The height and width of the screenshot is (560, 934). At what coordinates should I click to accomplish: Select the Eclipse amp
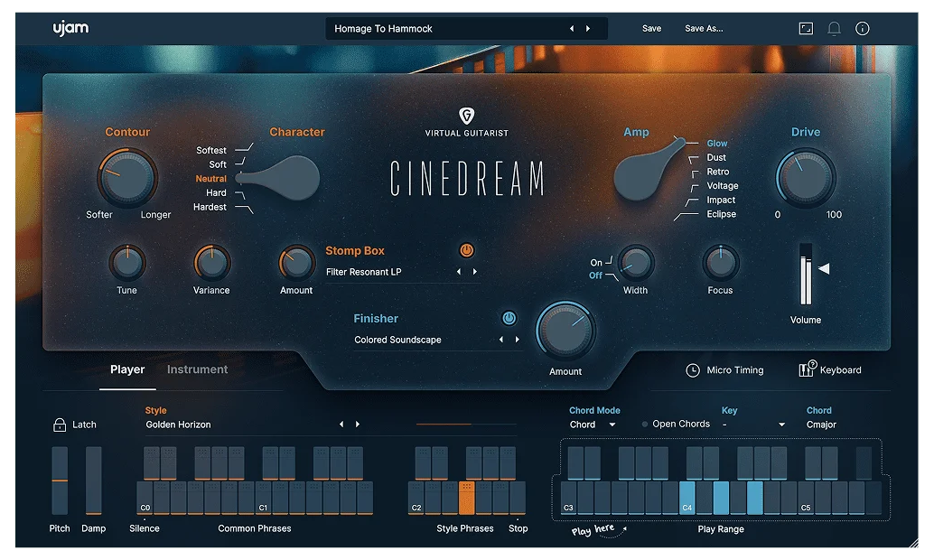pos(722,214)
